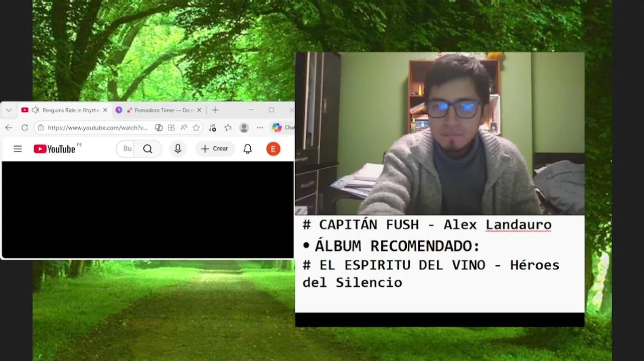Viewport: 644px width, 361px height.
Task: Minimize the Edge browser window
Action: 251,110
